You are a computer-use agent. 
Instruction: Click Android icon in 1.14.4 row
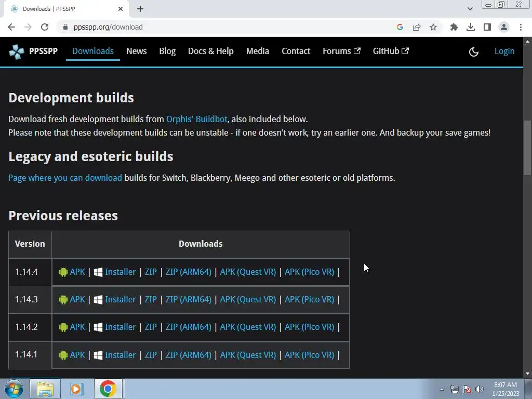(x=63, y=272)
